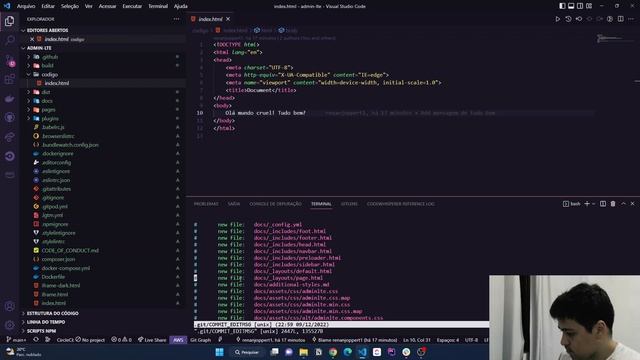Image resolution: width=640 pixels, height=360 pixels.
Task: Click main branch in status bar
Action: point(16,340)
